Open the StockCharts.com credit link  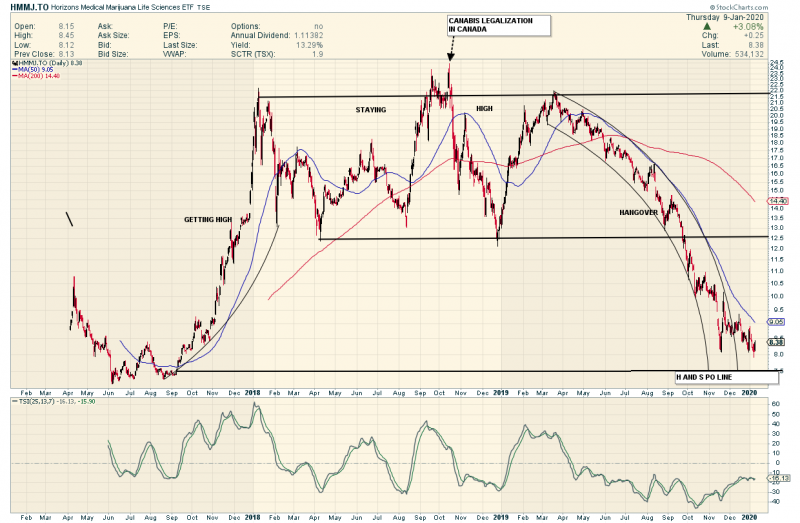click(x=739, y=7)
